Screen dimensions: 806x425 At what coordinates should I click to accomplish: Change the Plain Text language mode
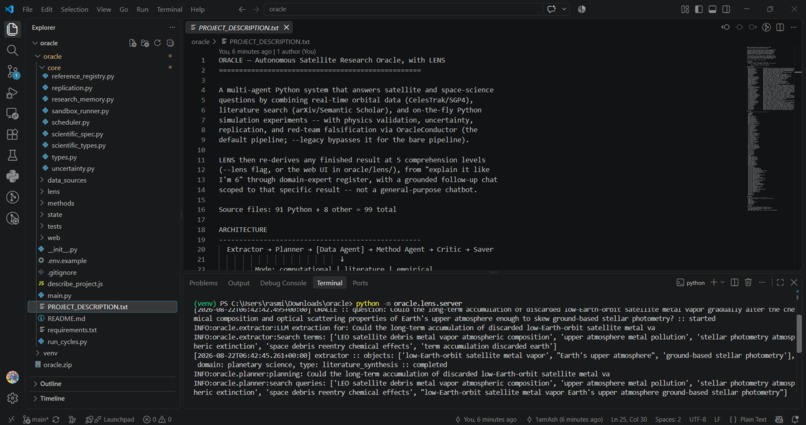tap(748, 419)
